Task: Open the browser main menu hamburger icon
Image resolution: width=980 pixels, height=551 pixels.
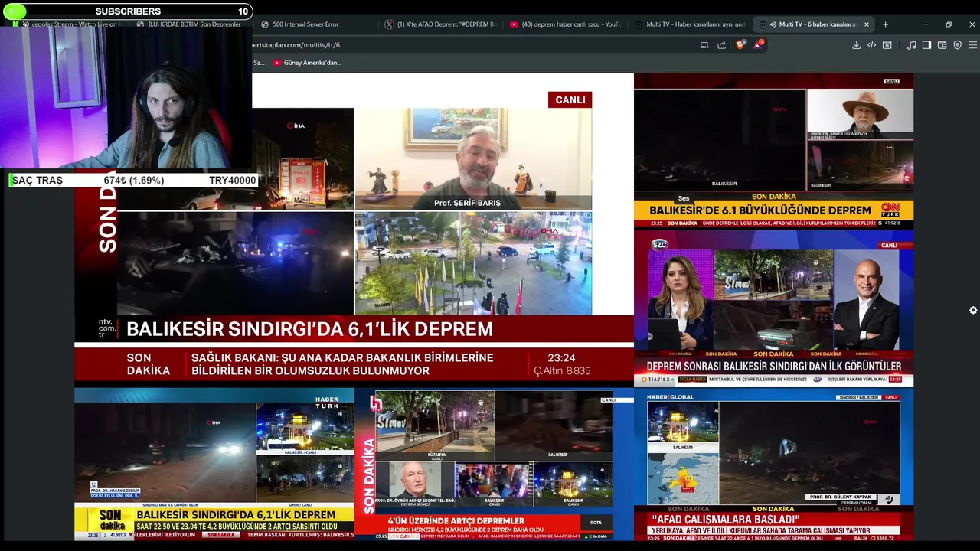Action: [972, 45]
